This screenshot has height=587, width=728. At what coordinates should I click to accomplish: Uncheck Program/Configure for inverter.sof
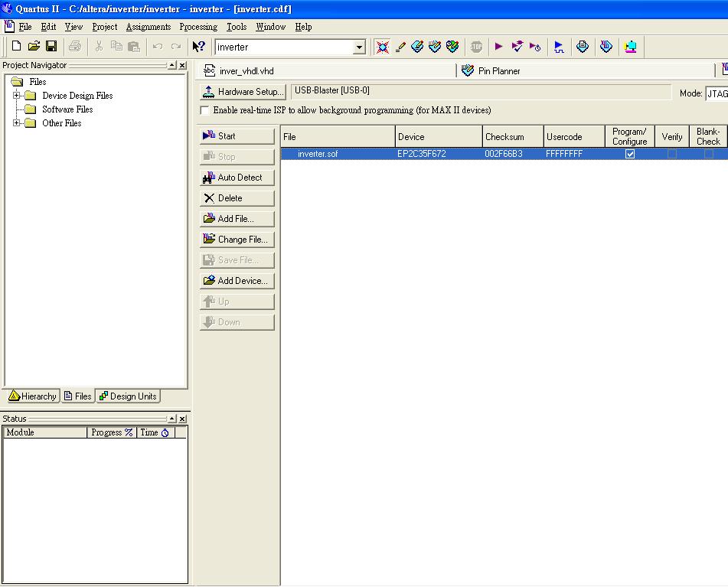click(630, 154)
